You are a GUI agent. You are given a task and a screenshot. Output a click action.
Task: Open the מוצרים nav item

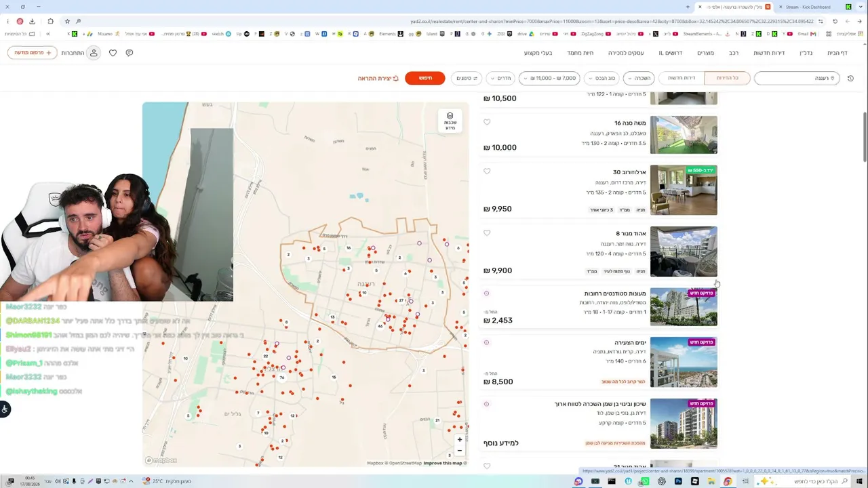pyautogui.click(x=705, y=53)
